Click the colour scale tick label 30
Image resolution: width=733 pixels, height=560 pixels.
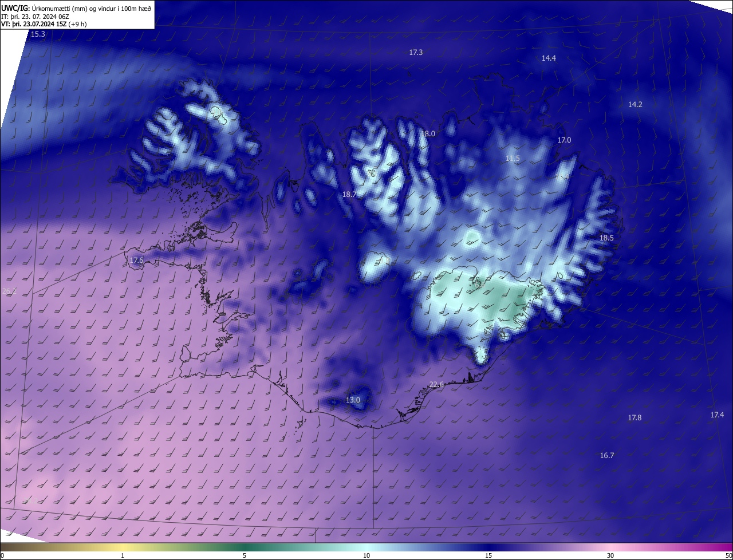[610, 556]
